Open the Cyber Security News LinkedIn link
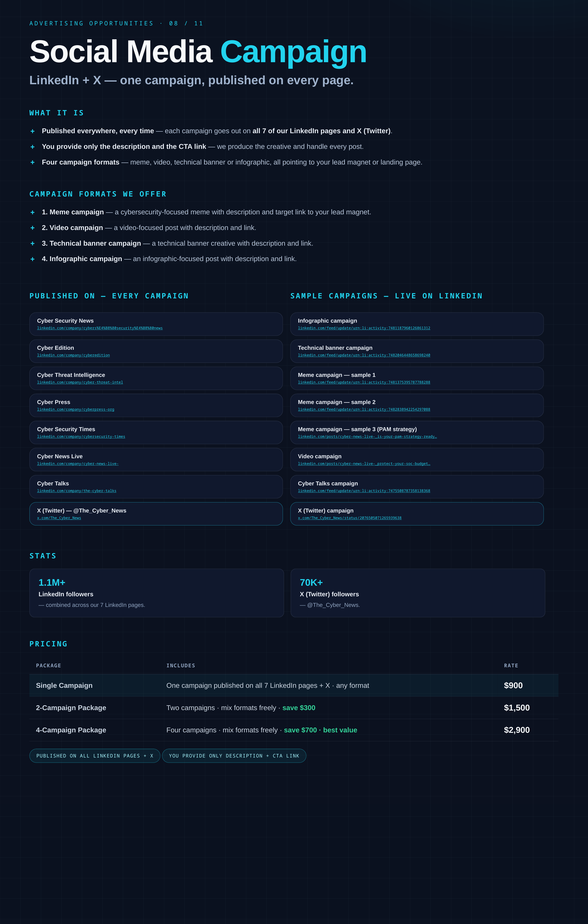The image size is (588, 924). click(x=100, y=328)
